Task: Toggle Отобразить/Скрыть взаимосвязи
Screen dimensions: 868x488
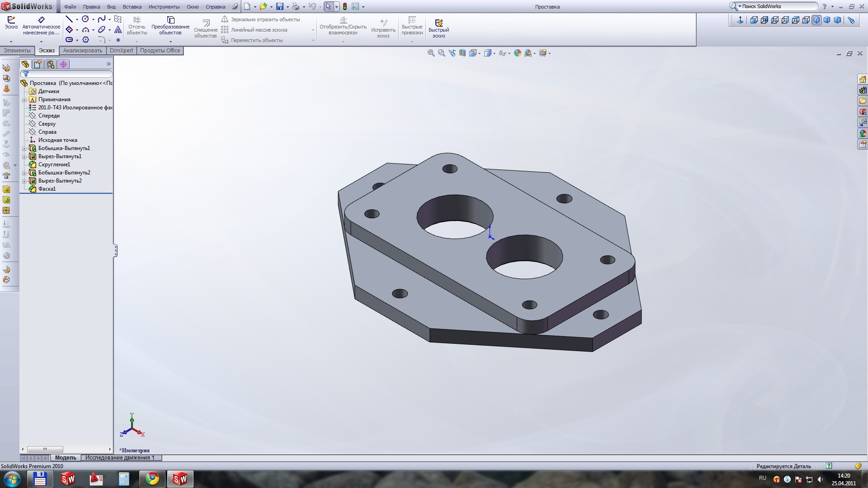Action: tap(343, 26)
